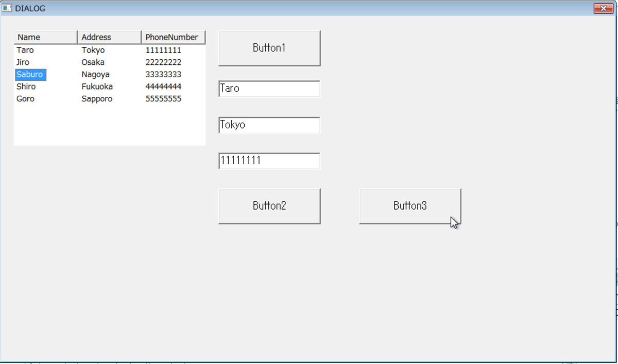Image resolution: width=618 pixels, height=364 pixels.
Task: Click the PhoneNumber column header
Action: point(173,37)
